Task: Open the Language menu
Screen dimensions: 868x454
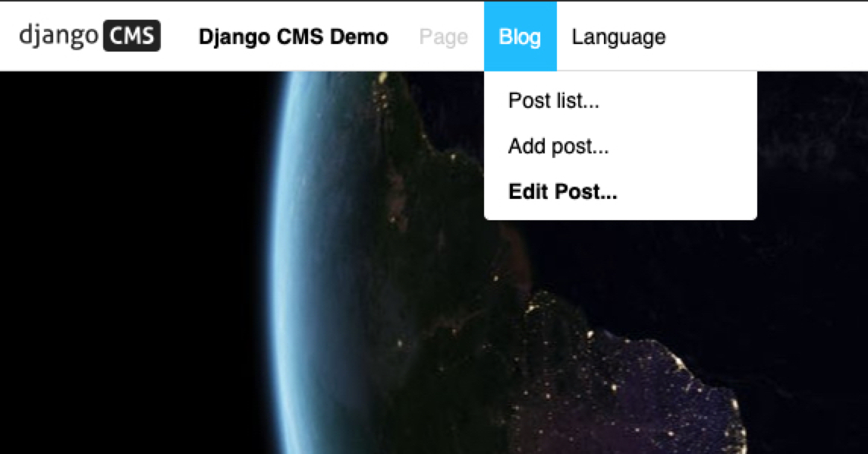Action: point(618,36)
